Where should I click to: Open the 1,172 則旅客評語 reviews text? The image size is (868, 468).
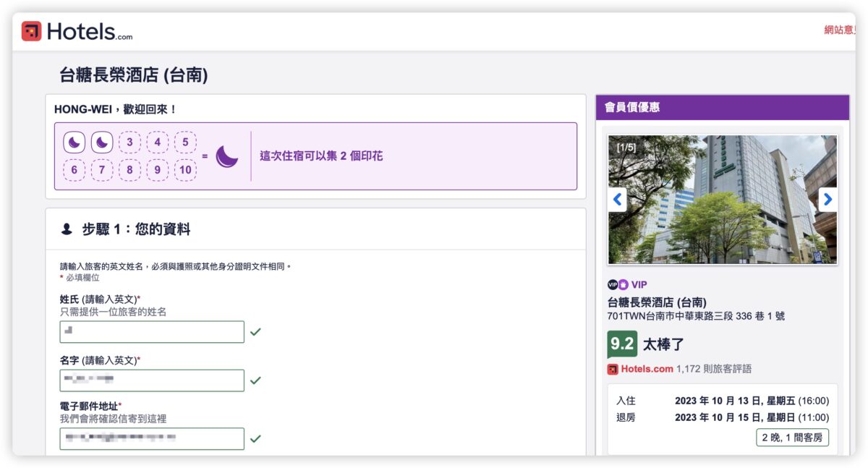714,369
